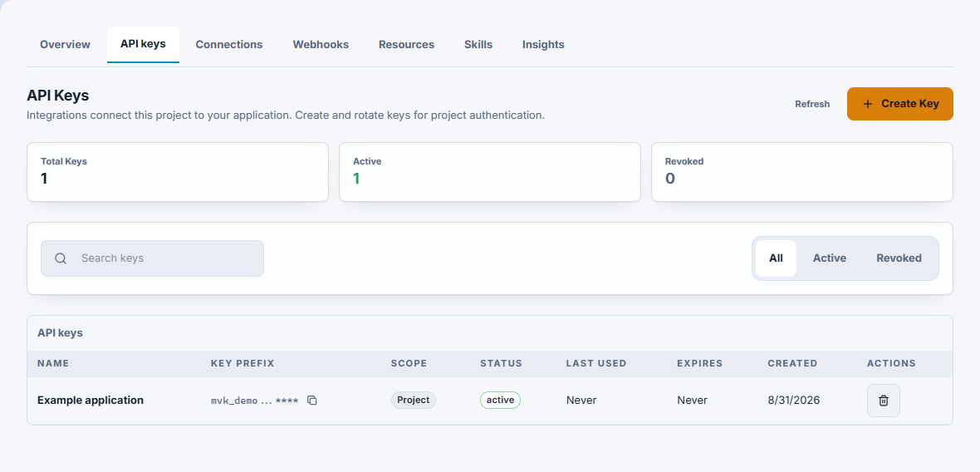
Task: Select the API keys tab
Action: (143, 44)
